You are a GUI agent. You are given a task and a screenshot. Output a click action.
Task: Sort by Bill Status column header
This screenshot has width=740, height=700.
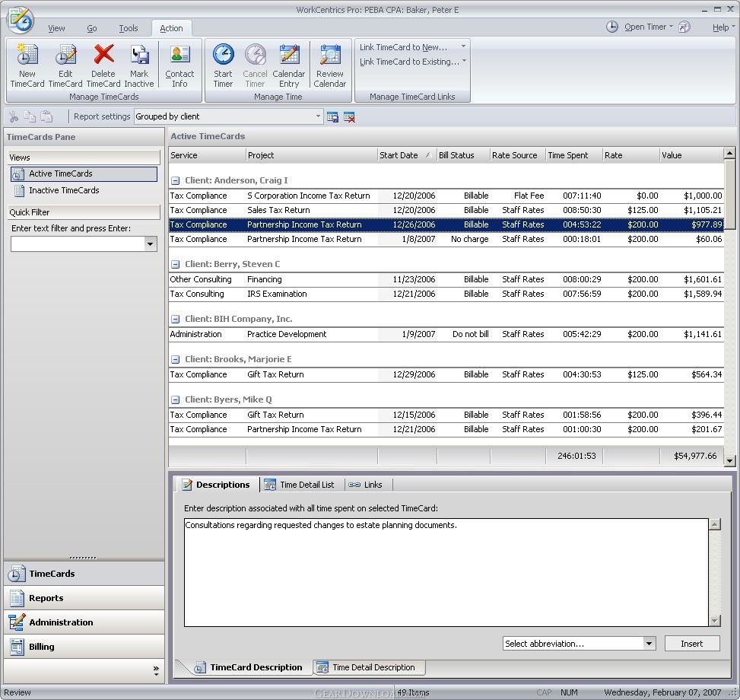(463, 155)
